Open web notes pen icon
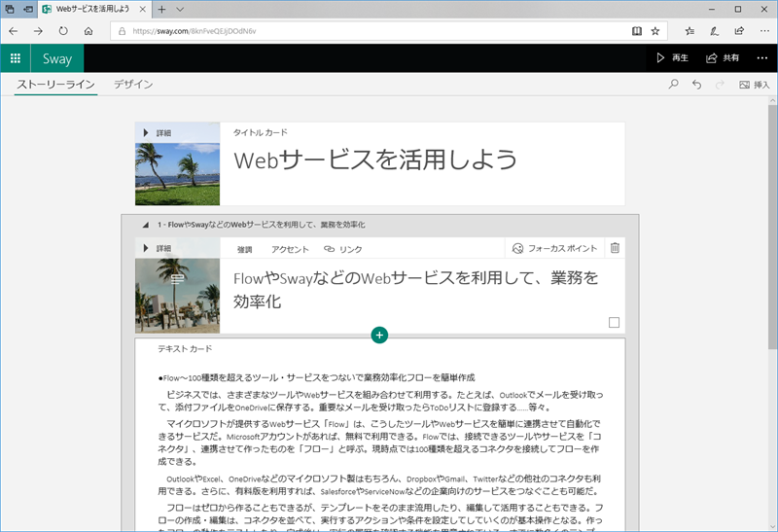The image size is (778, 532). point(714,31)
